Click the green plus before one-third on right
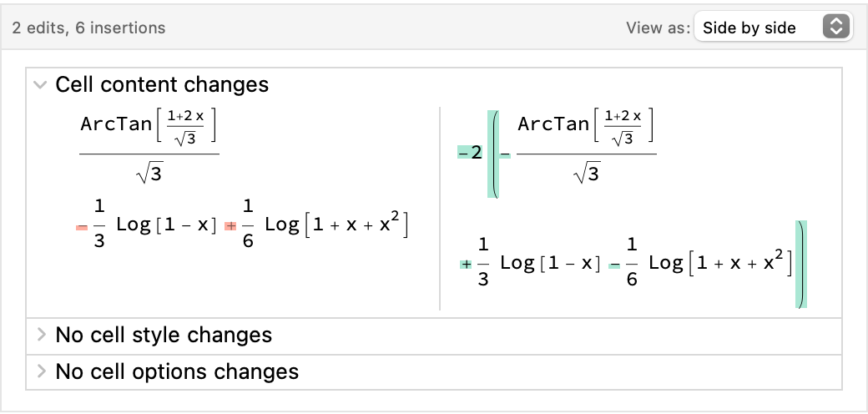868x414 pixels. pos(466,265)
